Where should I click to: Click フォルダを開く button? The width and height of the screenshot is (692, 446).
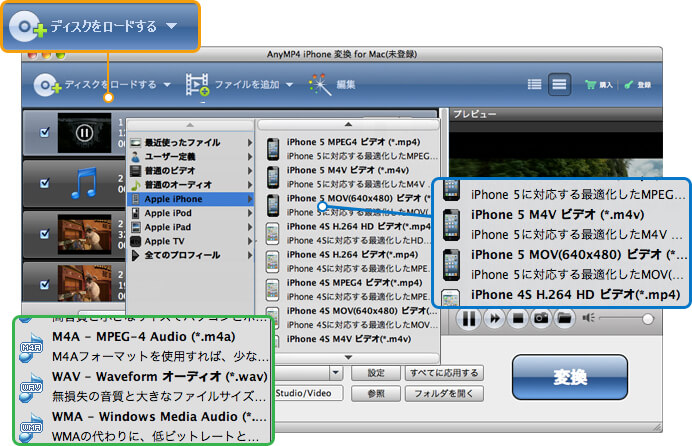click(444, 394)
